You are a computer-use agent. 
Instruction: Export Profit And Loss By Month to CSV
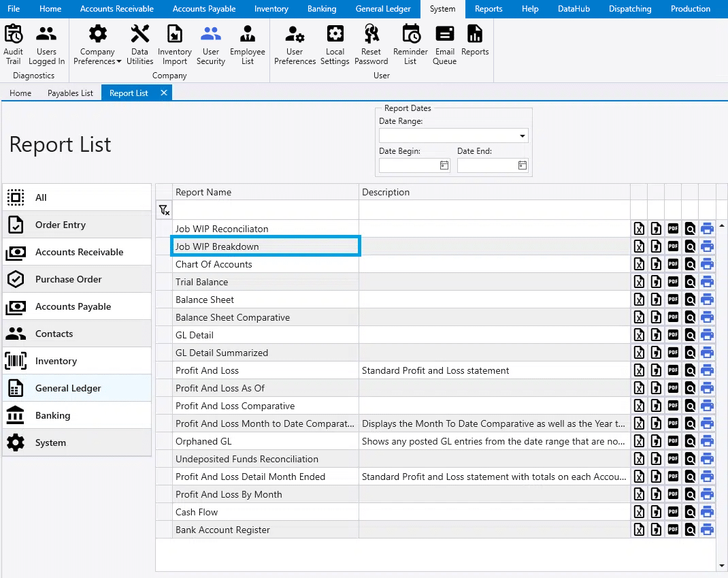(x=656, y=494)
